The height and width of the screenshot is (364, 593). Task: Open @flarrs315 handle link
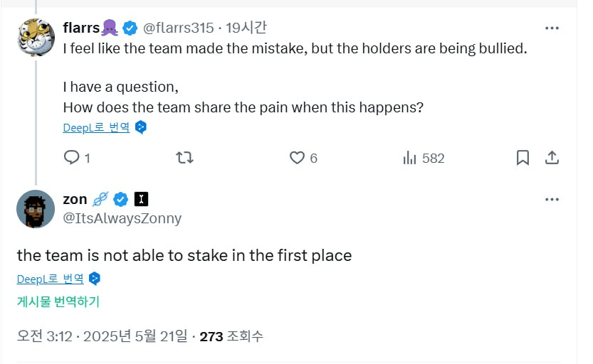178,28
